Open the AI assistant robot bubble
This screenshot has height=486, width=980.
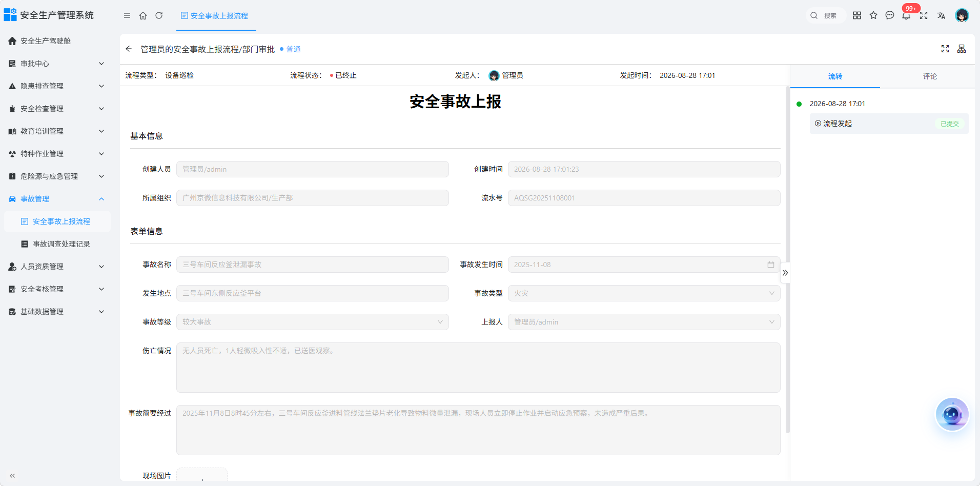pos(952,414)
